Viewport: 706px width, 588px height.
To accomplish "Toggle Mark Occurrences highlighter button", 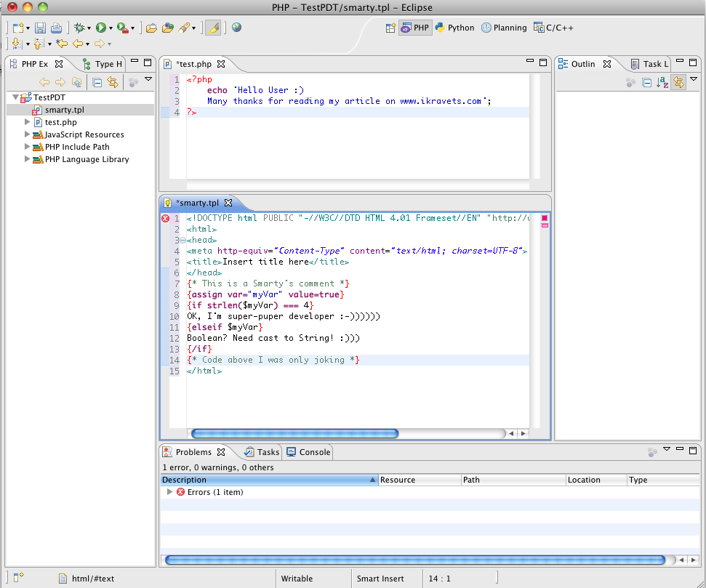I will 213,28.
